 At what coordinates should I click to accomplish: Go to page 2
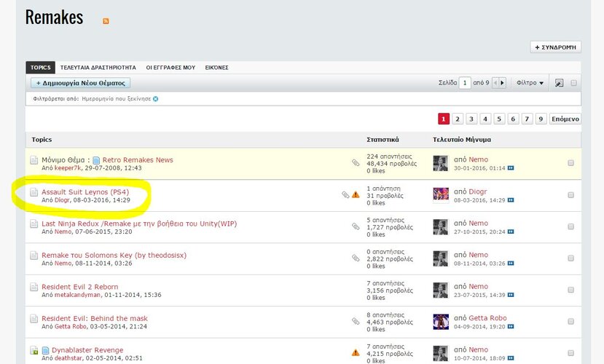tap(458, 119)
